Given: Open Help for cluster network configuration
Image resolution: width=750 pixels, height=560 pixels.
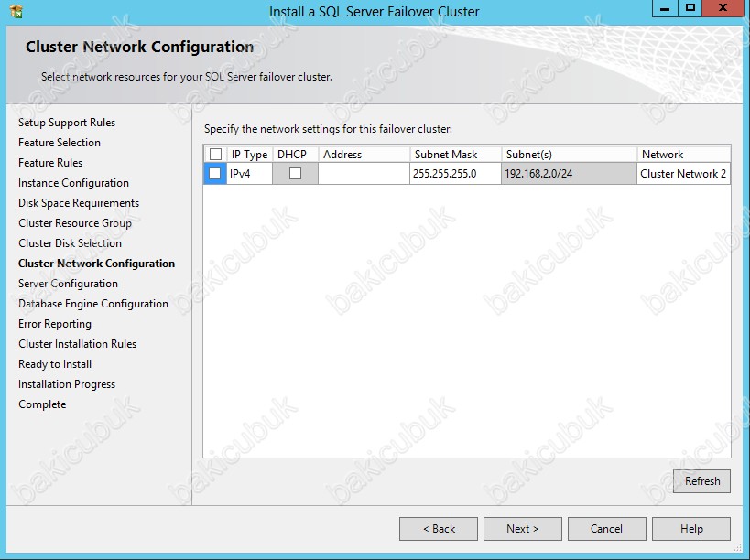Looking at the screenshot, I should [691, 529].
